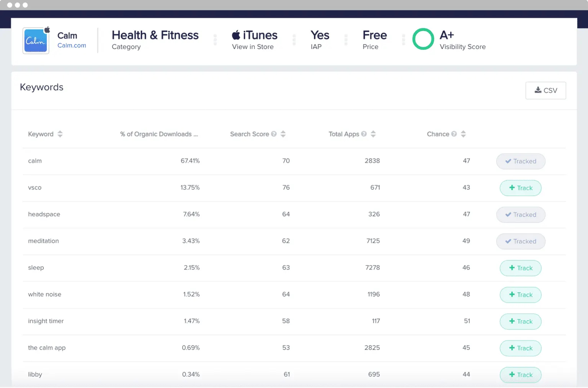
Task: Open the Calm.com link
Action: pos(72,45)
